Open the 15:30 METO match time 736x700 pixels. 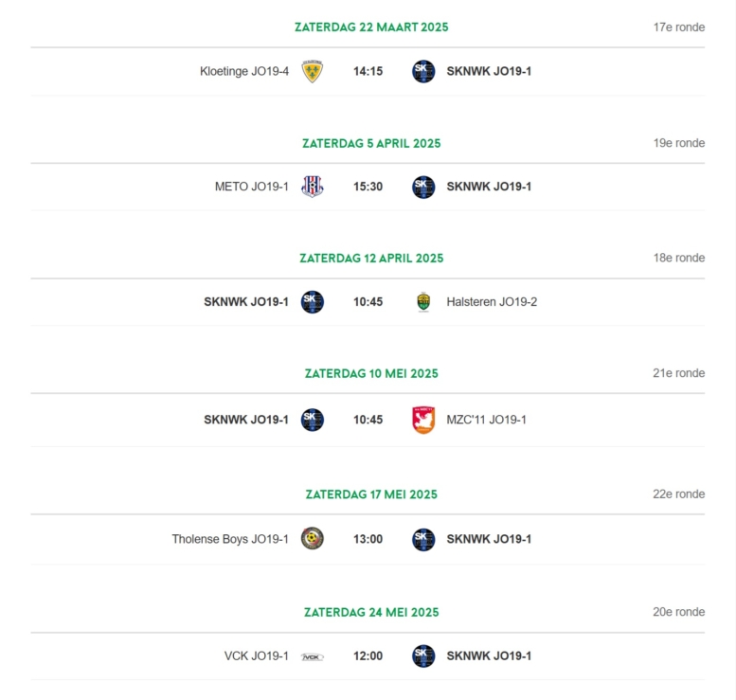click(x=368, y=187)
